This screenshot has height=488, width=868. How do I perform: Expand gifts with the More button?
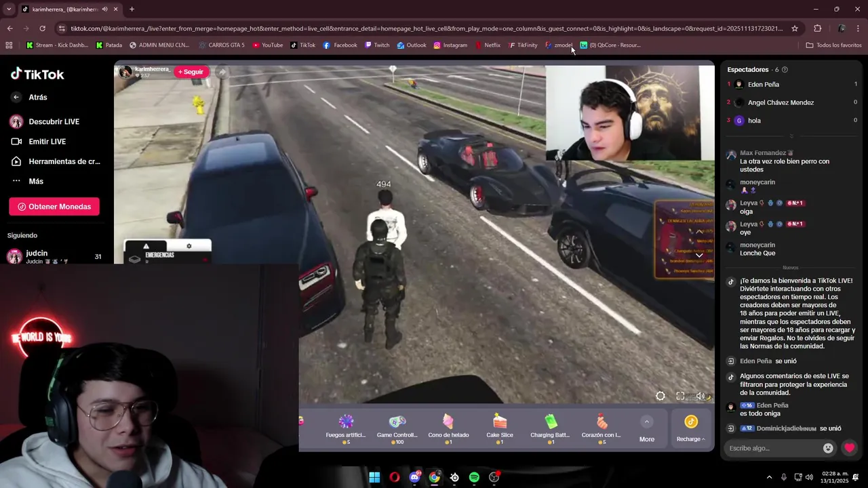pyautogui.click(x=647, y=430)
